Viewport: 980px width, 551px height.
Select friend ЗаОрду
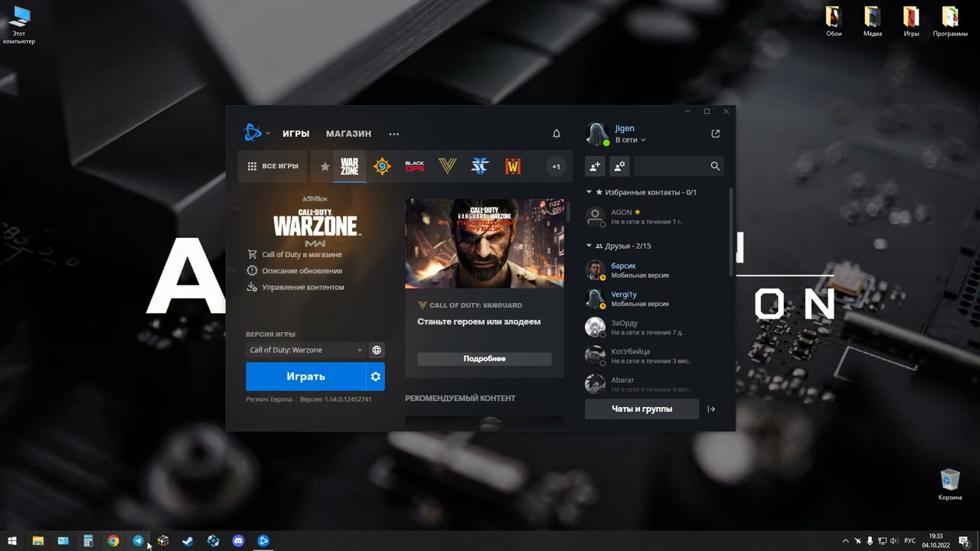coord(655,328)
